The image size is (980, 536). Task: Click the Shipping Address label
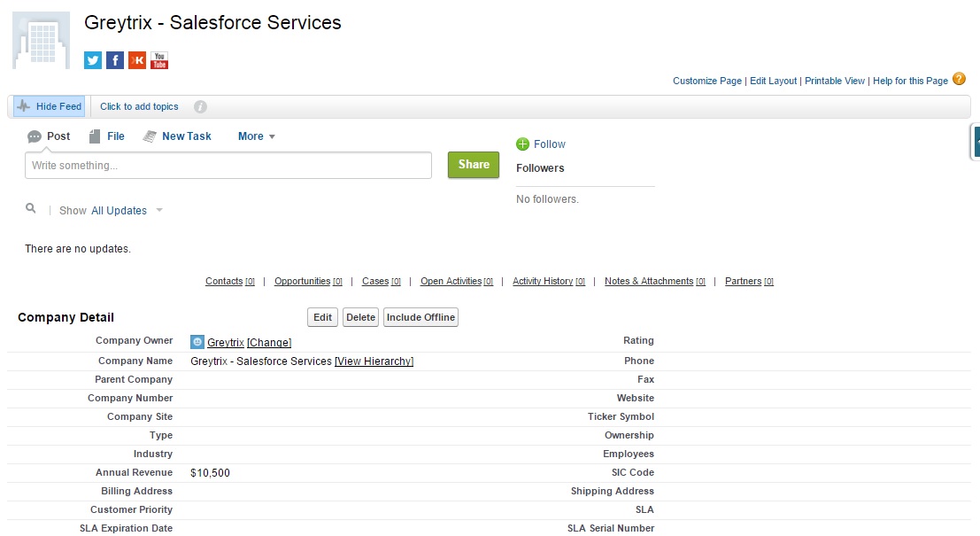point(612,491)
